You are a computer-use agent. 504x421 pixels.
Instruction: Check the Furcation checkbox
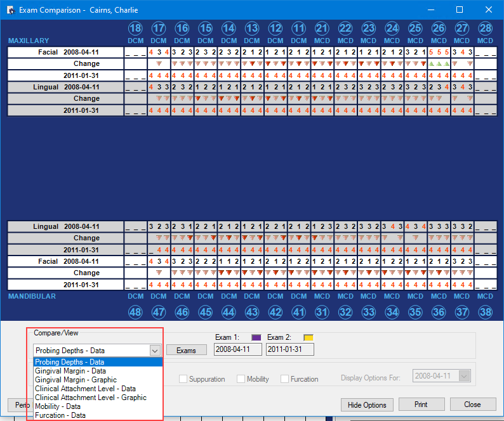pyautogui.click(x=285, y=379)
